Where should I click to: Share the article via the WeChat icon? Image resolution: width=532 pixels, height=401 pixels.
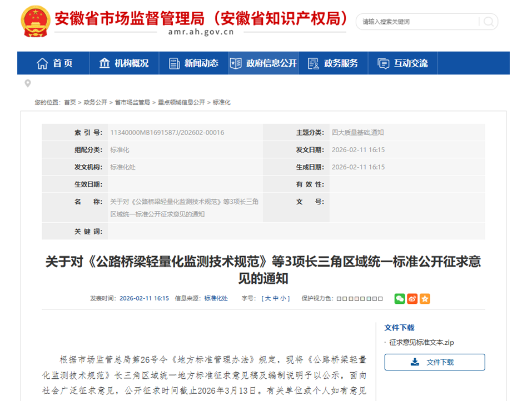point(399,299)
